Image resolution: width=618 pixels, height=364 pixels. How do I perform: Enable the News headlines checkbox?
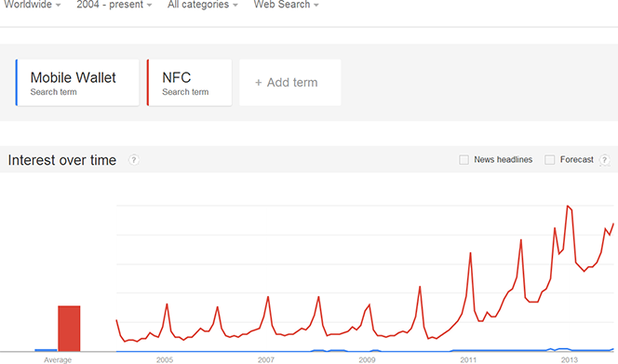(463, 160)
